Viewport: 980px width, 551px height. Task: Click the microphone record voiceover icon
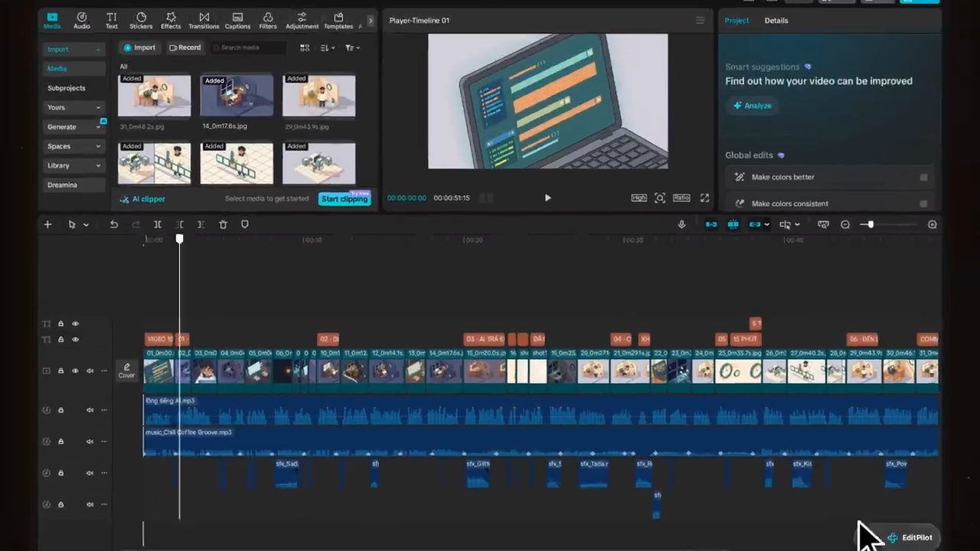[681, 224]
